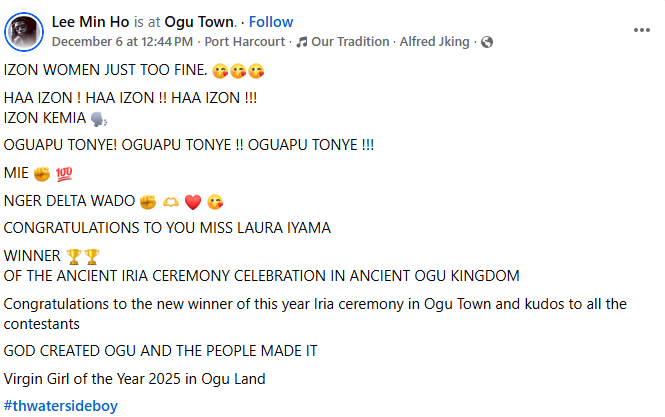Open Lee Min Ho's profile picture
The height and width of the screenshot is (417, 665).
click(x=24, y=31)
